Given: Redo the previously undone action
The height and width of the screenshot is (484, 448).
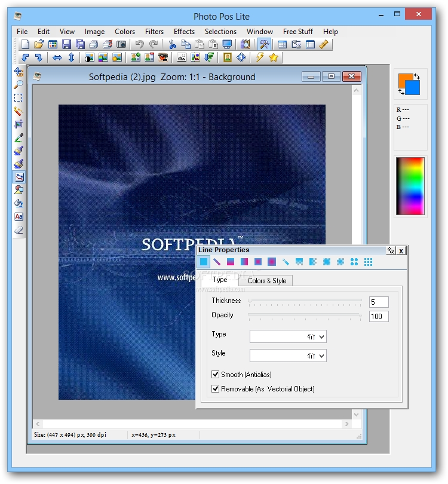Looking at the screenshot, I should (x=154, y=44).
